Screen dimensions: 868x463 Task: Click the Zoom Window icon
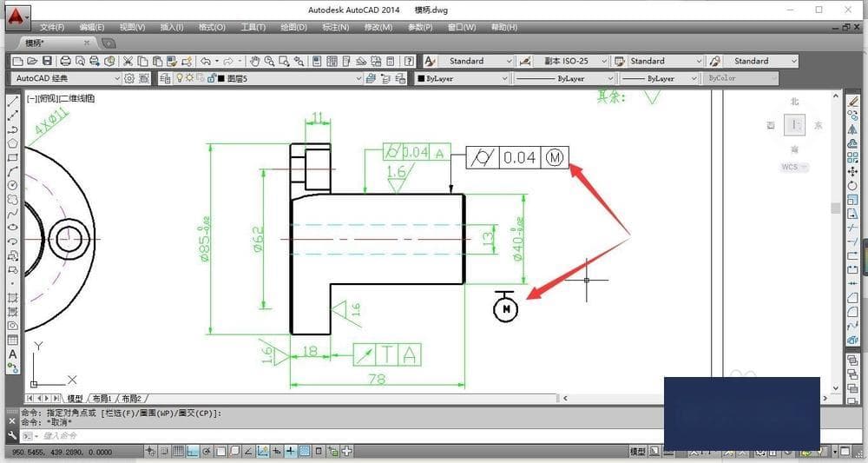pyautogui.click(x=284, y=61)
